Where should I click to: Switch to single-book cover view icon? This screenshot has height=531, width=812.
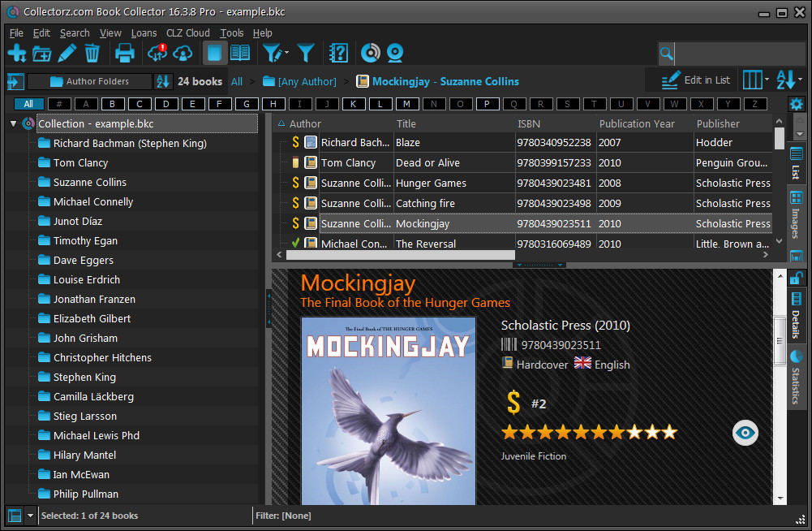click(x=214, y=53)
